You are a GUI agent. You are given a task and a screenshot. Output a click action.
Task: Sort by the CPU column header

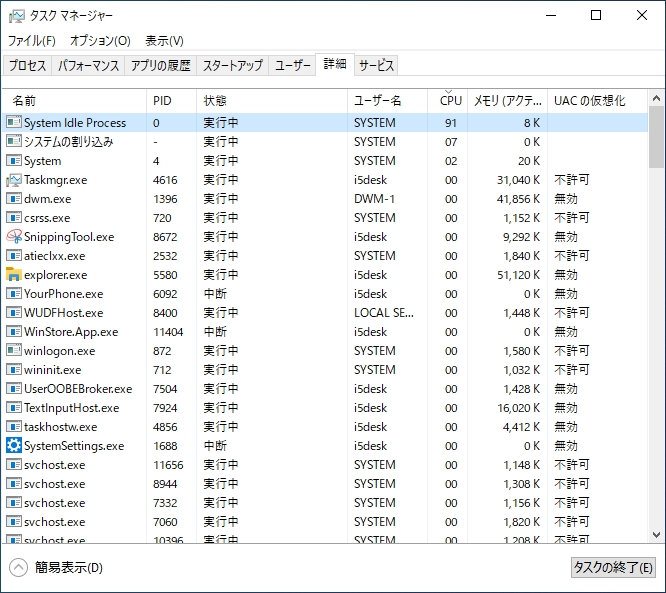click(448, 101)
